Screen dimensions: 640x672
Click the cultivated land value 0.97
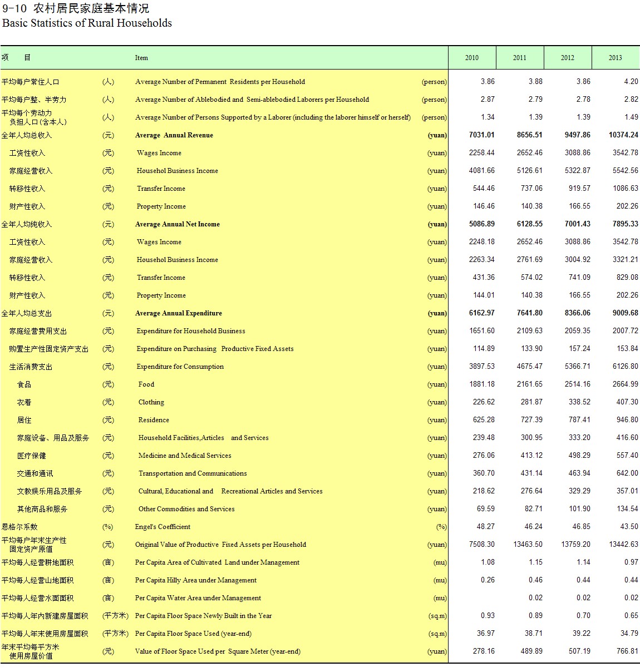tap(631, 562)
